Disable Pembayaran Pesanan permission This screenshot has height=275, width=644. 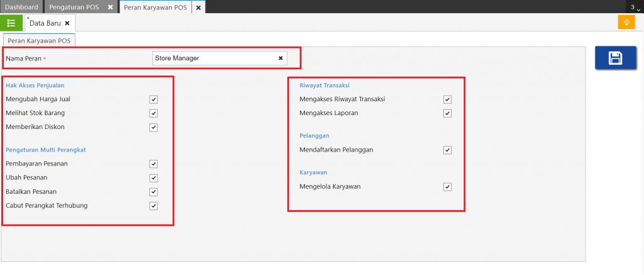153,164
